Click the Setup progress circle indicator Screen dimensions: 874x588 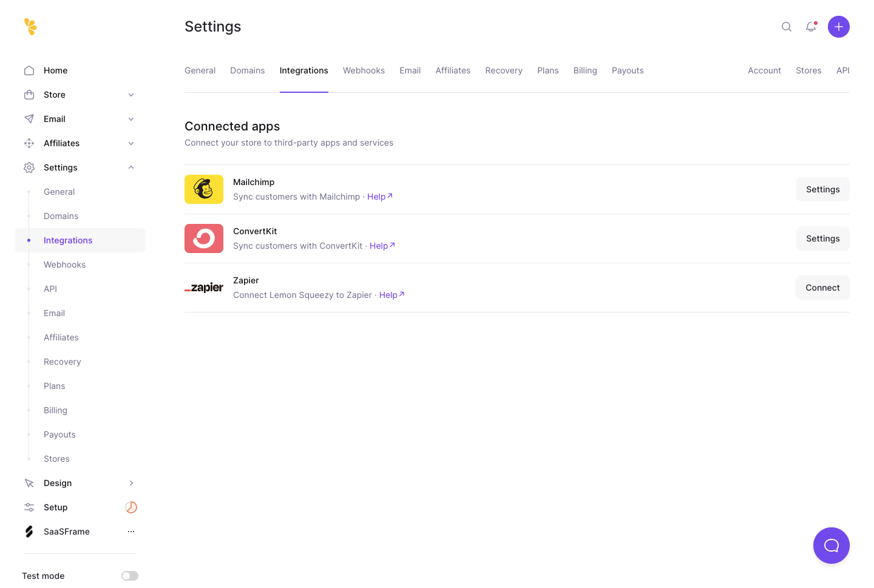(131, 507)
